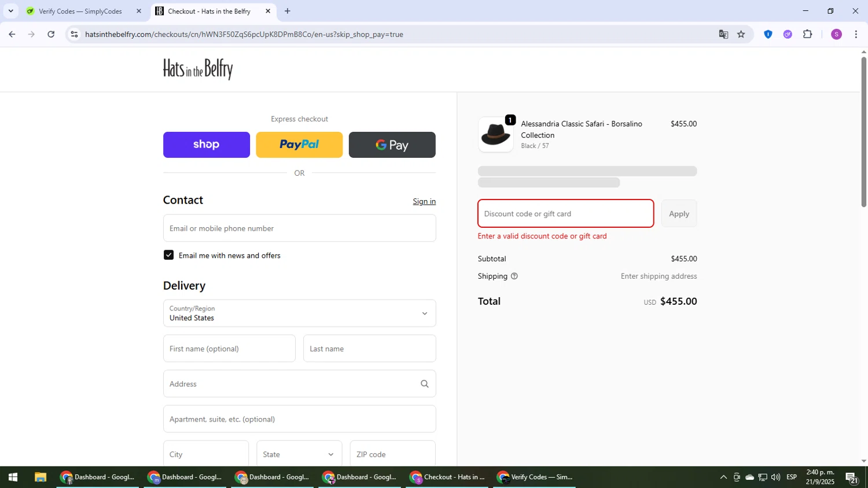Bookmark this page with star icon
Screen dimensions: 868x488
tap(741, 34)
